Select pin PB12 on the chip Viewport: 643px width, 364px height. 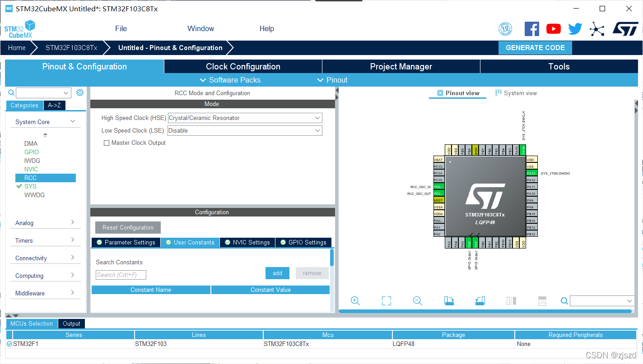point(531,234)
